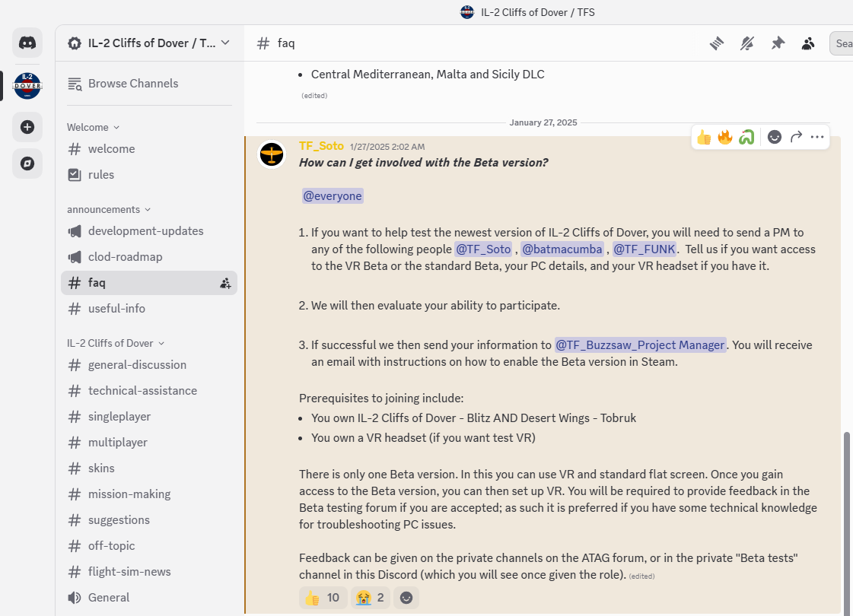The width and height of the screenshot is (853, 616).
Task: Open the useful-info channel
Action: [149, 309]
